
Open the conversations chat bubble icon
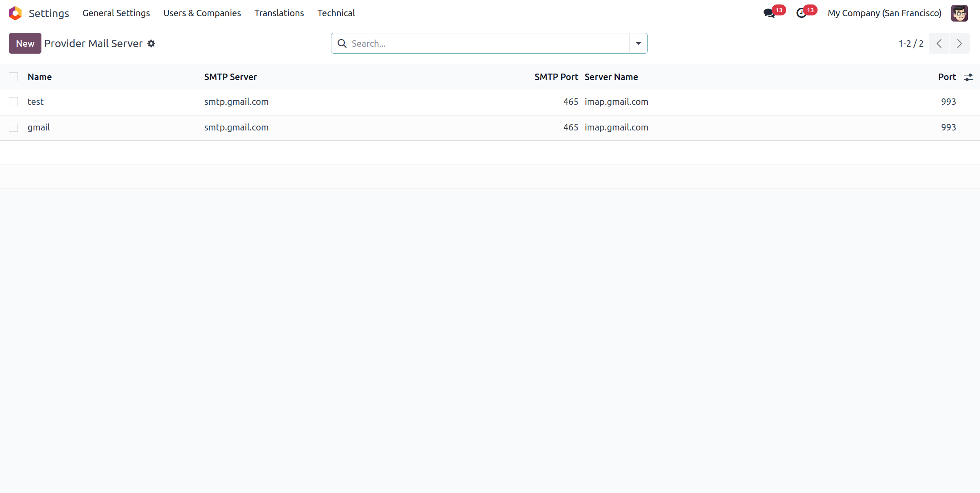pyautogui.click(x=769, y=13)
